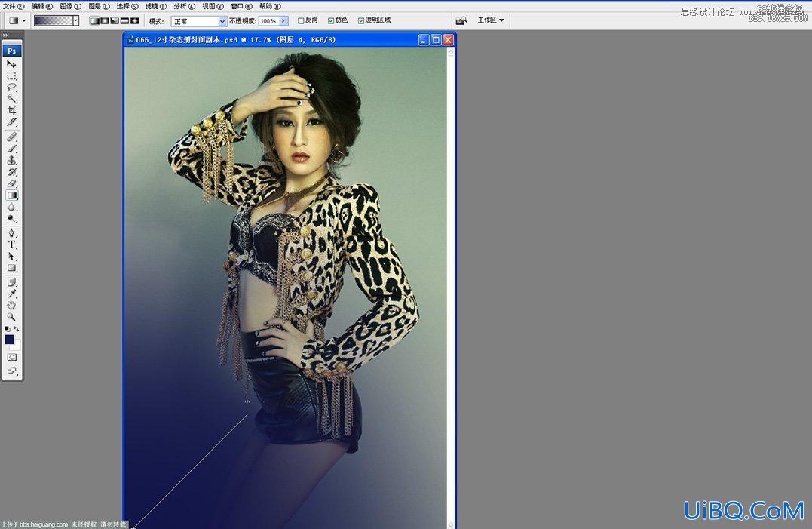Screen dimensions: 812x529
Task: Reset default foreground and background colors
Action: tap(7, 329)
